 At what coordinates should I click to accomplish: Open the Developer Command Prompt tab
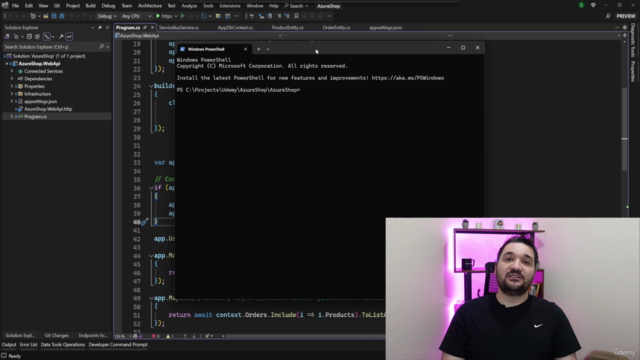[x=118, y=345]
